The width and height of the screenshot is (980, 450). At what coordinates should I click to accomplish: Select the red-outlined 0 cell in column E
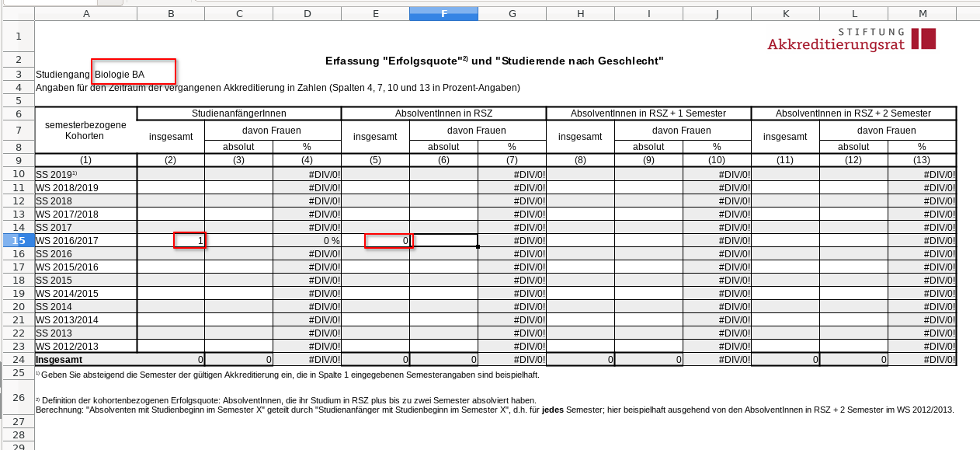point(388,241)
